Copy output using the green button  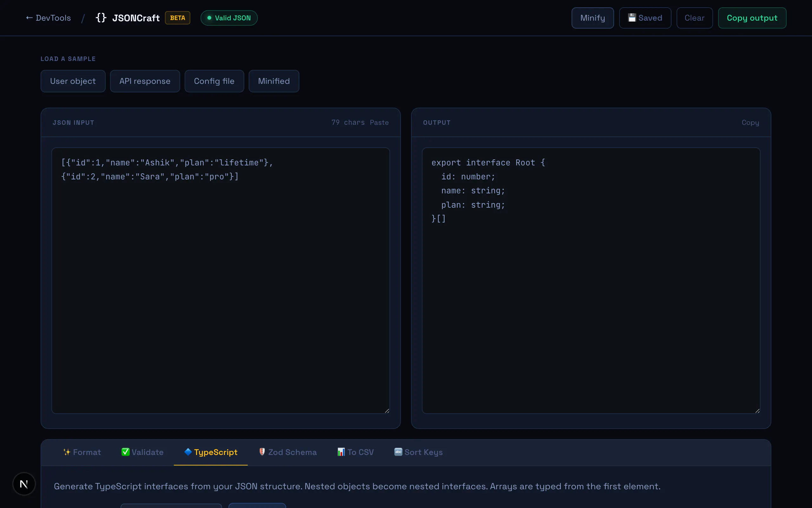[752, 18]
